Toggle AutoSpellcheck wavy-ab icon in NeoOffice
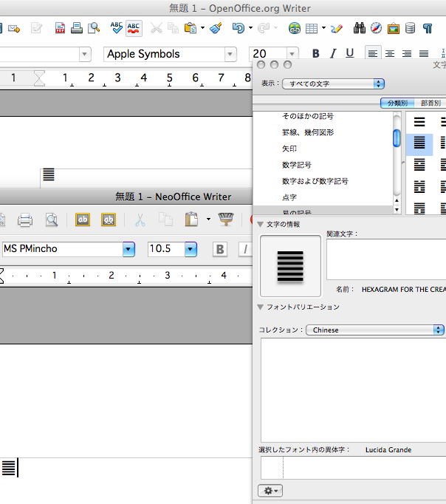The height and width of the screenshot is (504, 446). click(x=109, y=219)
